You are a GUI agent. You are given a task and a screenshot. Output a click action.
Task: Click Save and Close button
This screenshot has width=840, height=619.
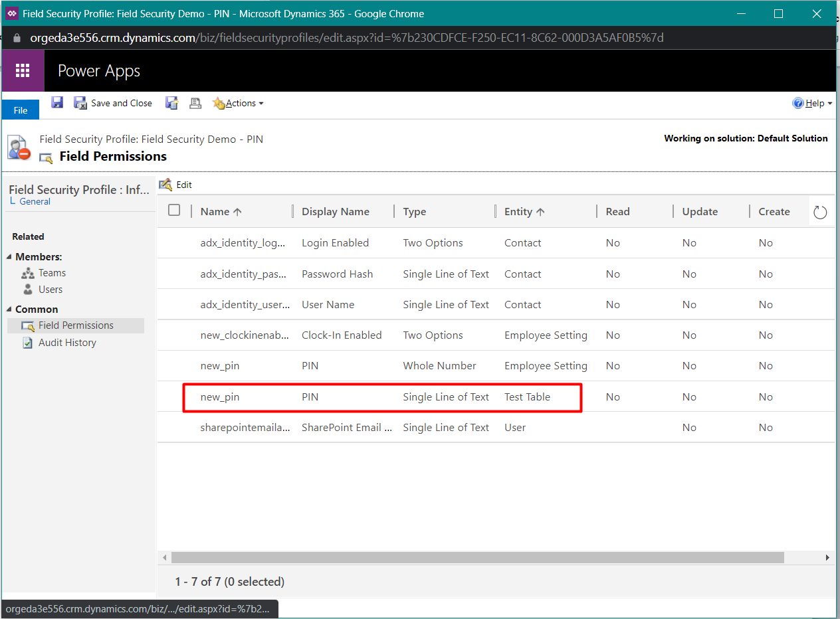(113, 103)
